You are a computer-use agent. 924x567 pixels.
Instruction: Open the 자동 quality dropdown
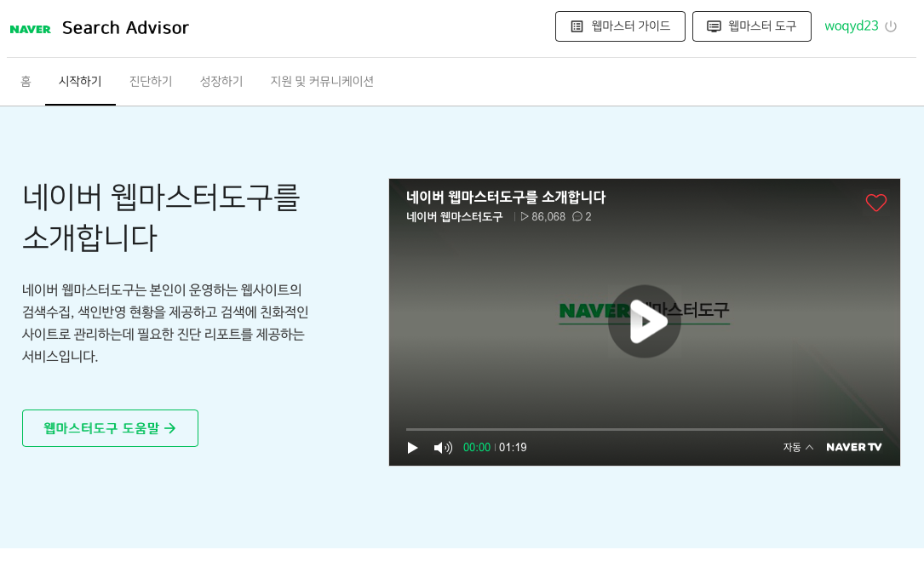798,447
